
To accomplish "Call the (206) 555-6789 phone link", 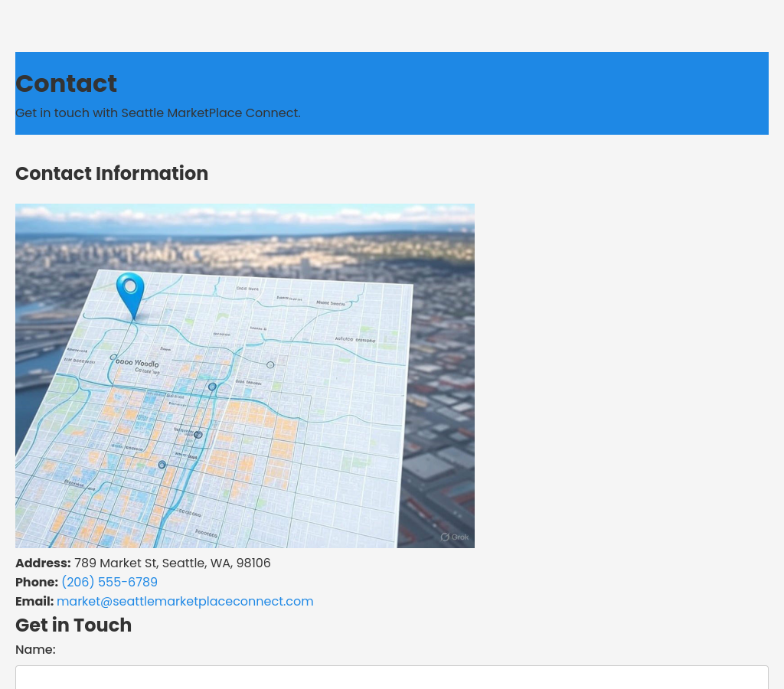I will [109, 582].
